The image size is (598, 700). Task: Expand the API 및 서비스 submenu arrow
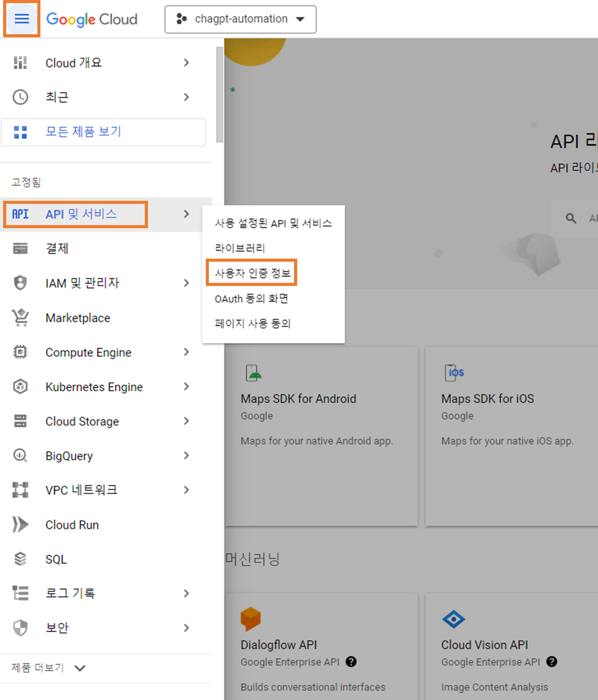click(x=186, y=214)
